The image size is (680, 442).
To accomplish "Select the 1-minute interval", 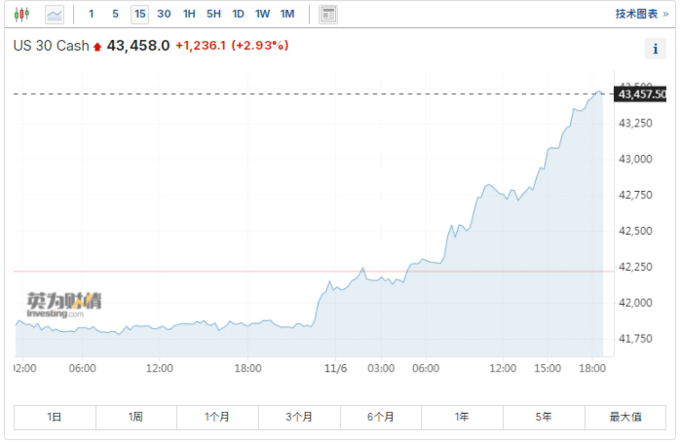I will click(x=92, y=15).
